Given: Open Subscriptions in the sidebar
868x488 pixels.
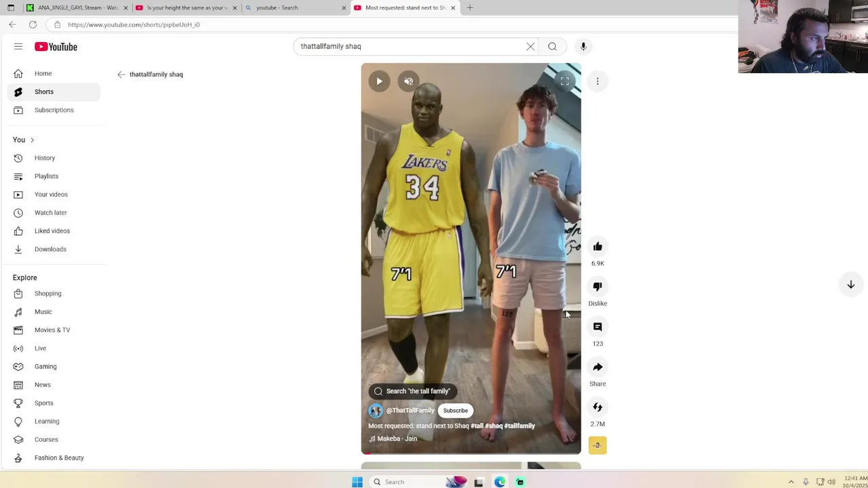Looking at the screenshot, I should (54, 110).
